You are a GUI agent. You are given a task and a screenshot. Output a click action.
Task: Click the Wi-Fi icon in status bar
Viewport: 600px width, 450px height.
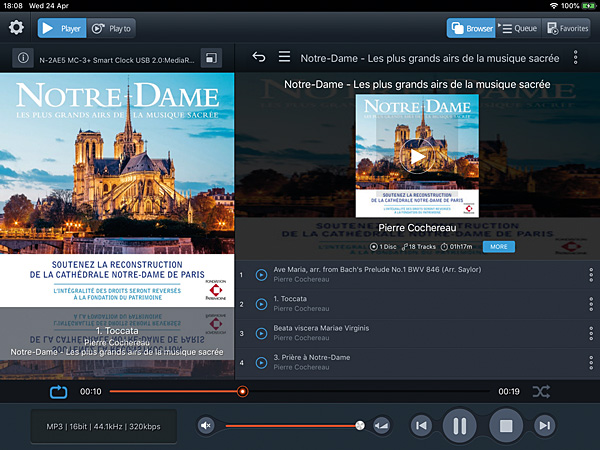pos(554,6)
